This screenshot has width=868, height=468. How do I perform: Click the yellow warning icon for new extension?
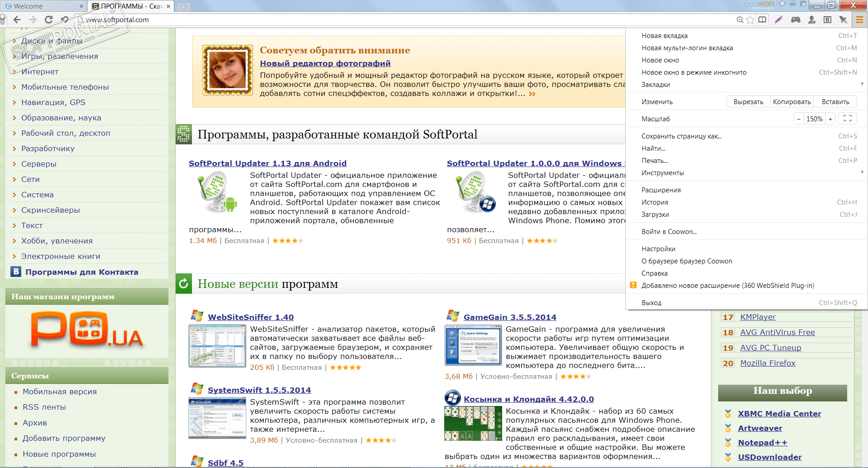point(633,285)
